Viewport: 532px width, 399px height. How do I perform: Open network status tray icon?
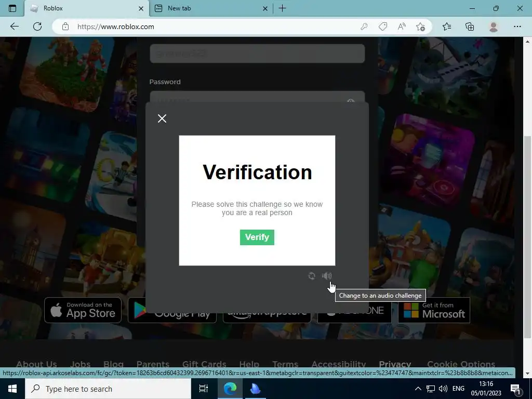[431, 389]
